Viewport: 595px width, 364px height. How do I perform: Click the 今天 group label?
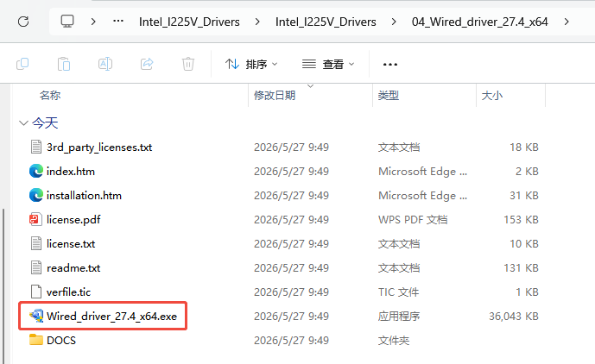click(45, 122)
